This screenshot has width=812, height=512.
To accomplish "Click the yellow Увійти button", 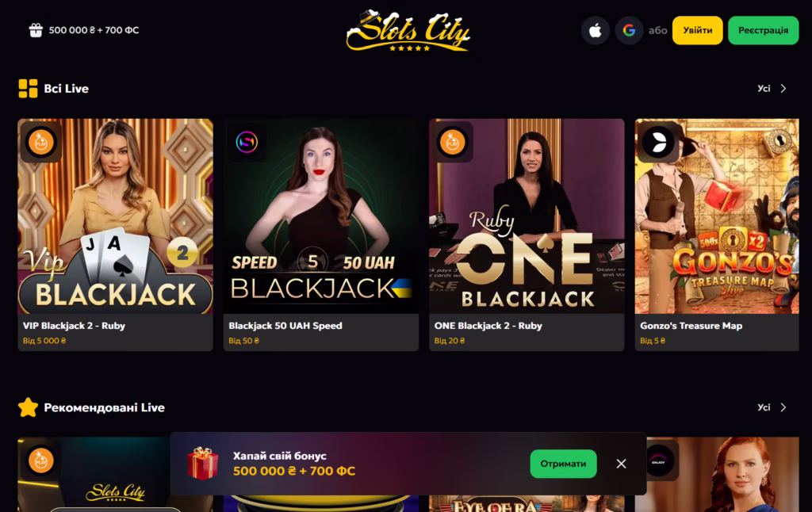I will click(698, 31).
